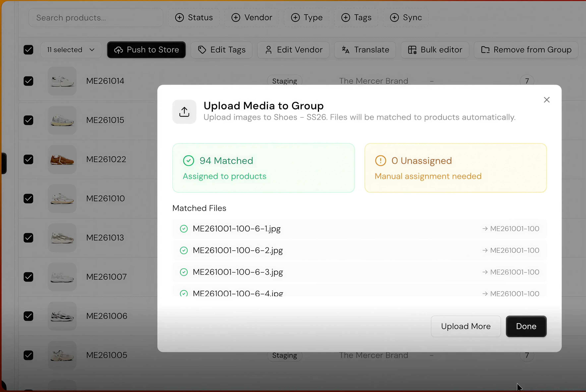The width and height of the screenshot is (586, 392).
Task: Click the Done button
Action: point(526,326)
